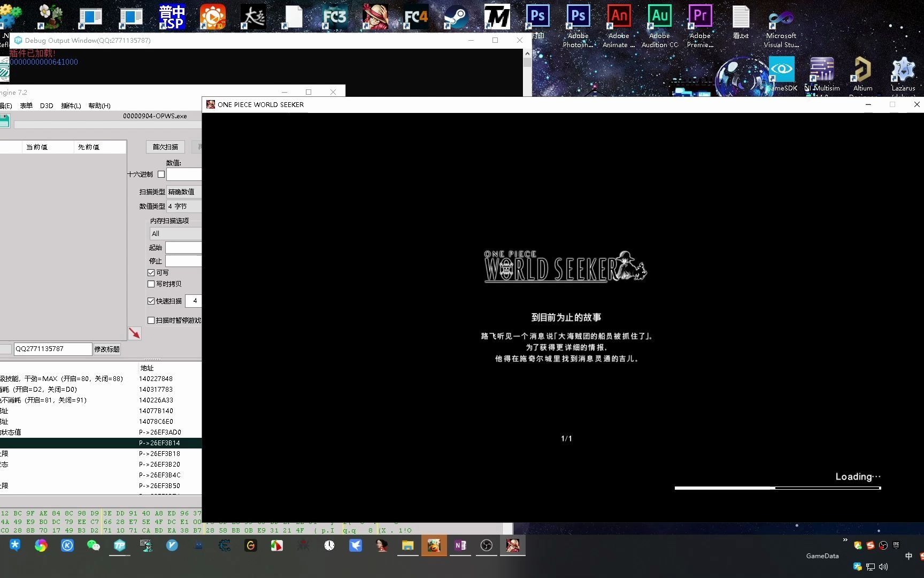The image size is (924, 578).
Task: Click the 修改标题 (change title) button
Action: point(107,349)
